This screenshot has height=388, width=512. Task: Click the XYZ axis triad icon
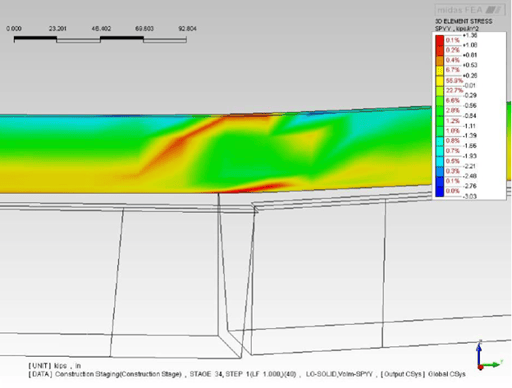click(489, 356)
